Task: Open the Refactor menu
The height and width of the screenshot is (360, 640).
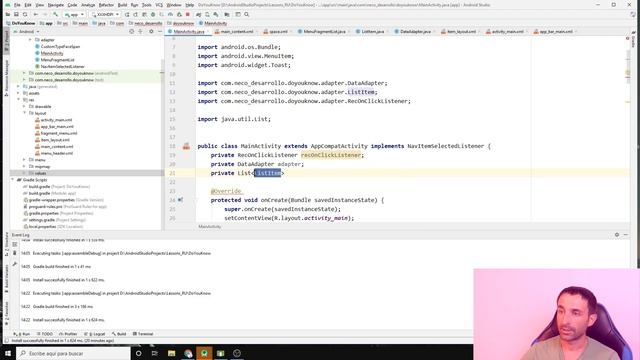Action: click(106, 5)
